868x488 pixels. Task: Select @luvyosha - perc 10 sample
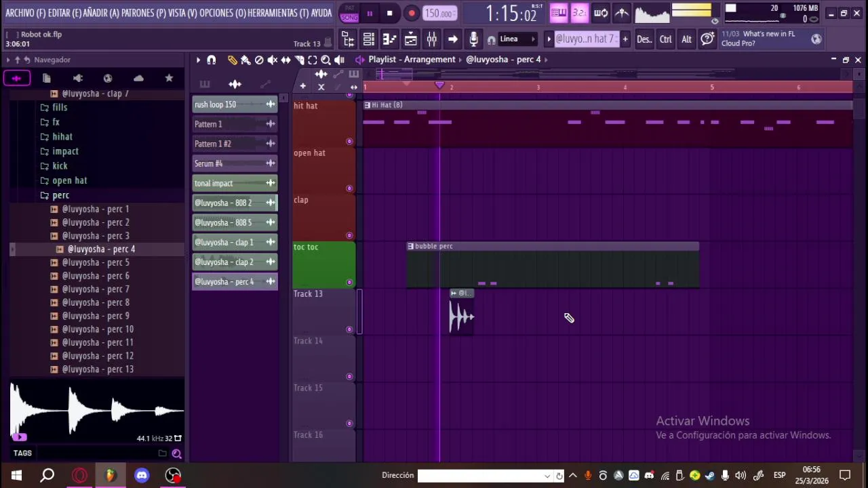(x=98, y=329)
